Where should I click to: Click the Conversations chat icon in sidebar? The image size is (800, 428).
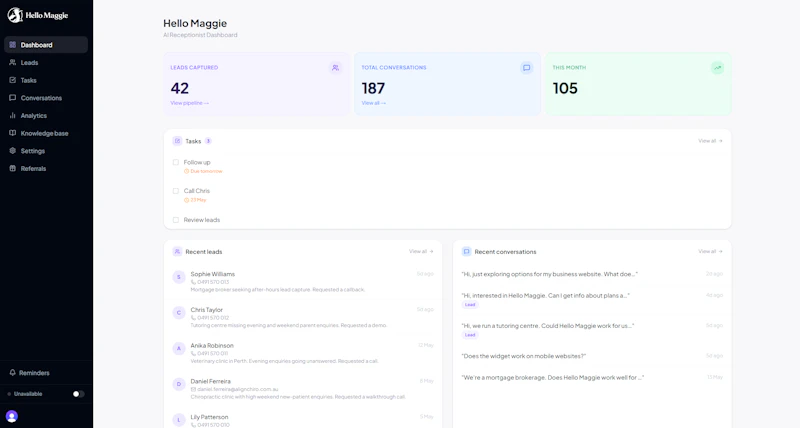point(13,98)
